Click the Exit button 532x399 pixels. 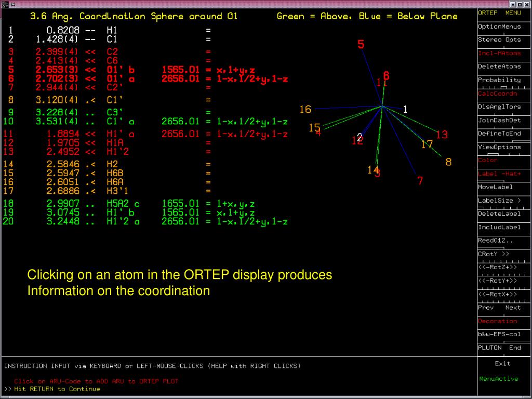502,363
